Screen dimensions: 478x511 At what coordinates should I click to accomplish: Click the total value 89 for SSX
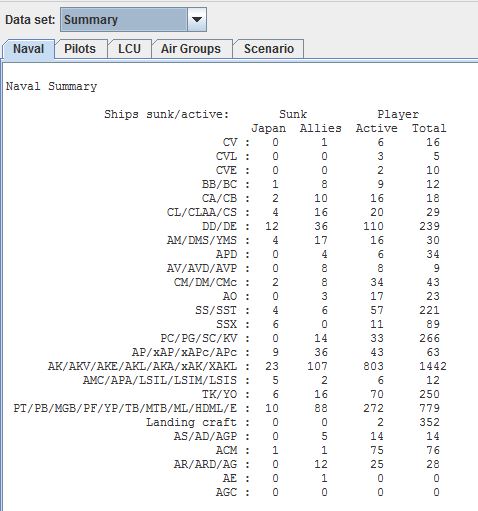[433, 324]
